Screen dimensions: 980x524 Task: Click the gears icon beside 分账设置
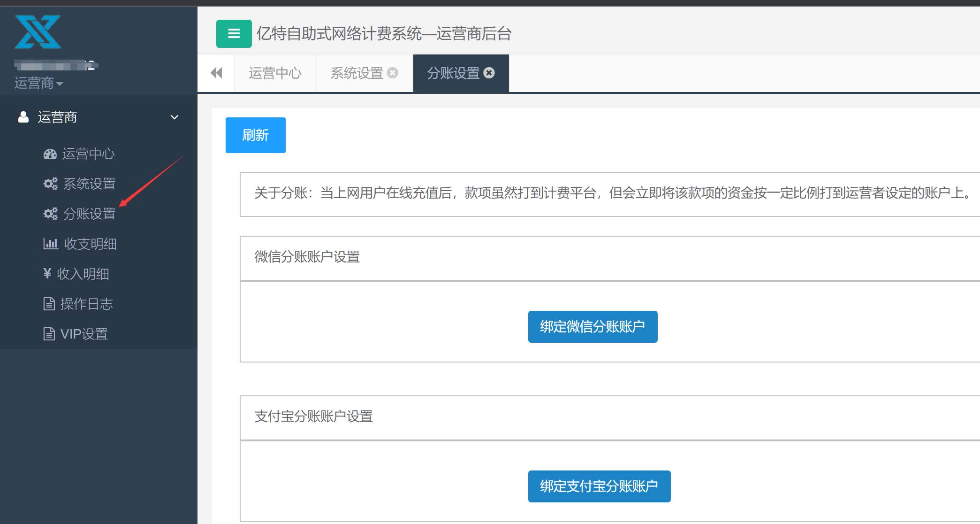click(50, 214)
